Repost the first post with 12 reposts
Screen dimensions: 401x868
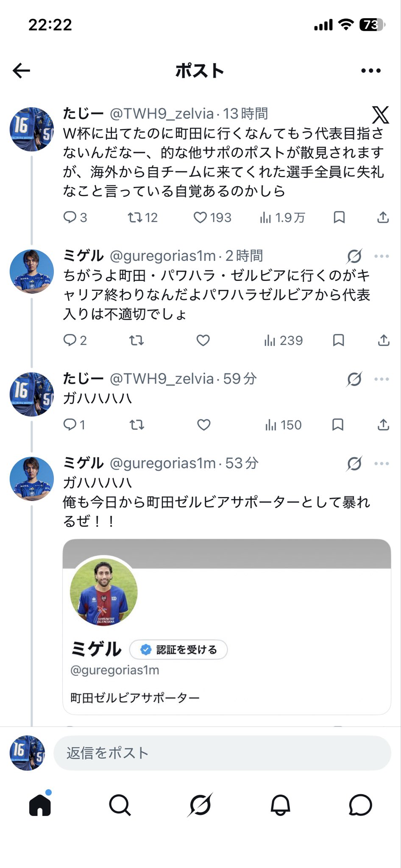(135, 217)
